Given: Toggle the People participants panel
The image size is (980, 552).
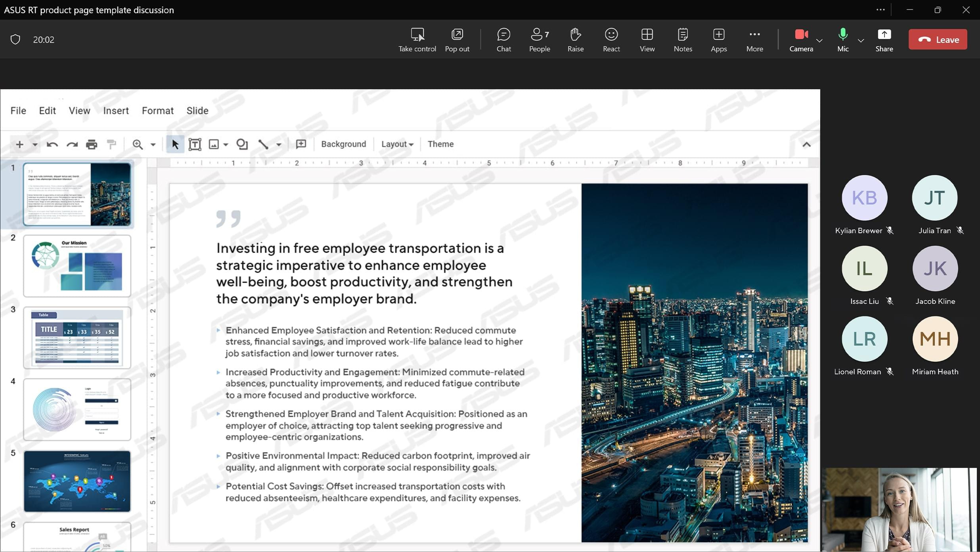Looking at the screenshot, I should coord(539,39).
